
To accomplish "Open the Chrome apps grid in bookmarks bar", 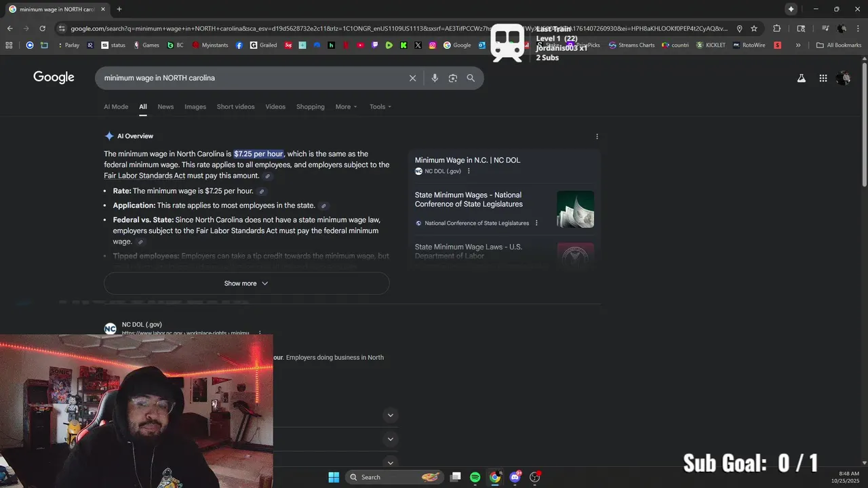I will point(9,45).
